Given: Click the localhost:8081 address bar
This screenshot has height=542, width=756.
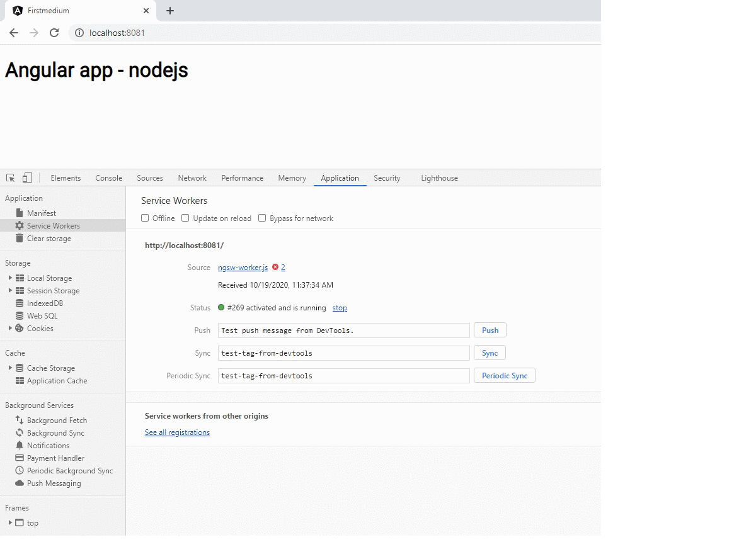Looking at the screenshot, I should pos(334,33).
